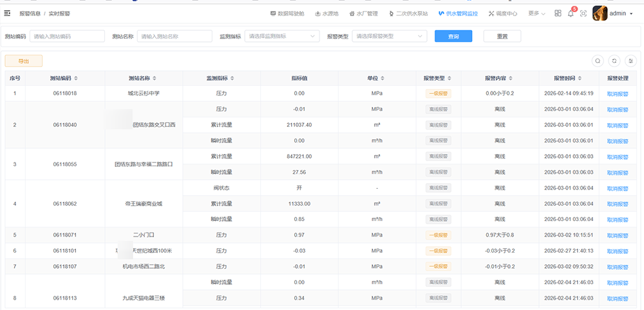Refresh the table with the circular refresh icon

pyautogui.click(x=614, y=61)
